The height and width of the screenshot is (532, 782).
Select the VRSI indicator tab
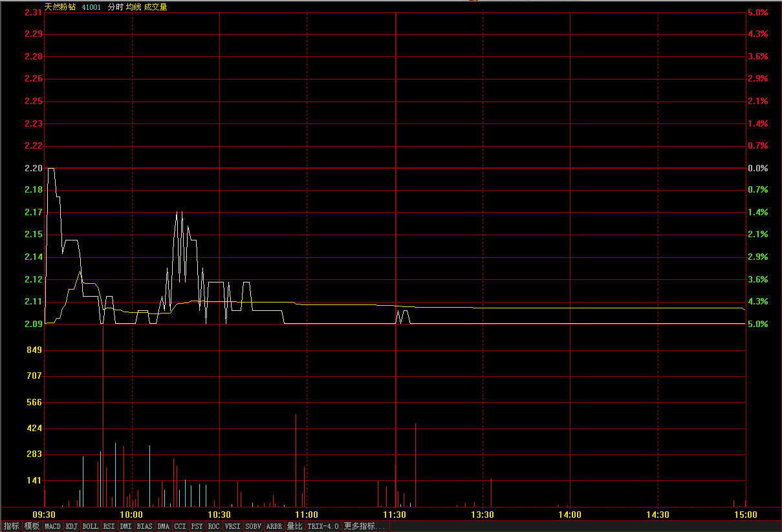[233, 526]
